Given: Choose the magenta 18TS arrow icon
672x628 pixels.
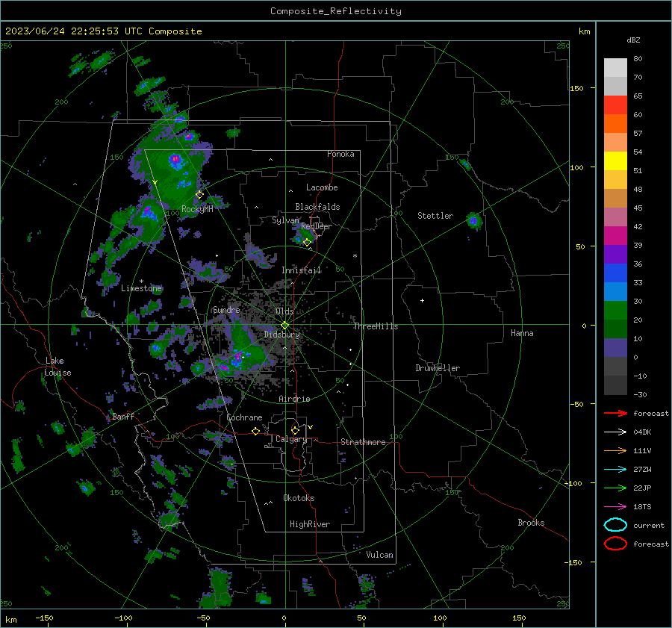Looking at the screenshot, I should 615,507.
